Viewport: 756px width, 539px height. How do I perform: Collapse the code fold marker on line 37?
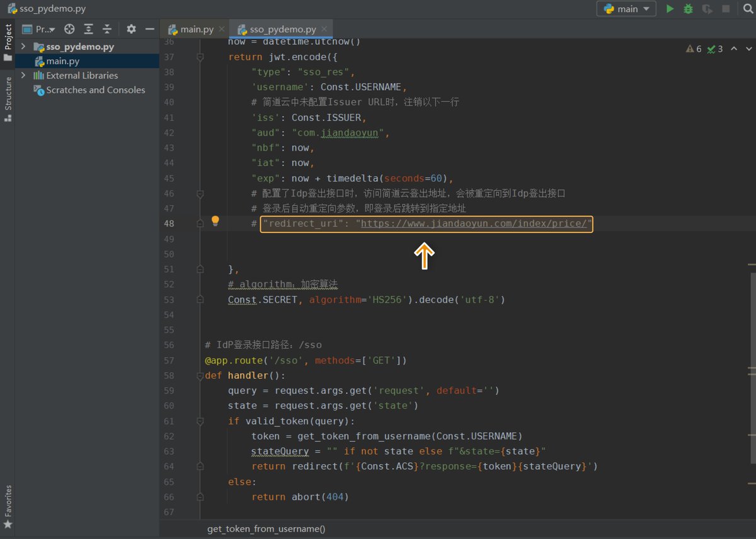(x=200, y=57)
